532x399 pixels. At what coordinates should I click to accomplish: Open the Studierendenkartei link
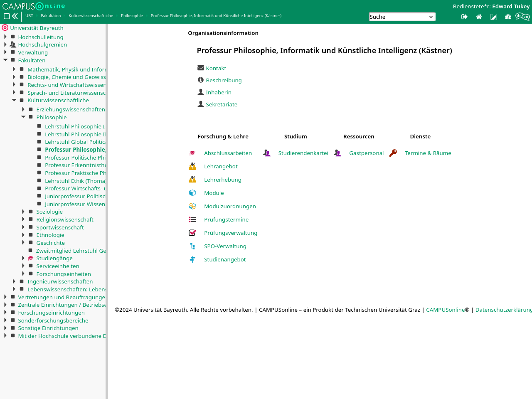tap(303, 153)
